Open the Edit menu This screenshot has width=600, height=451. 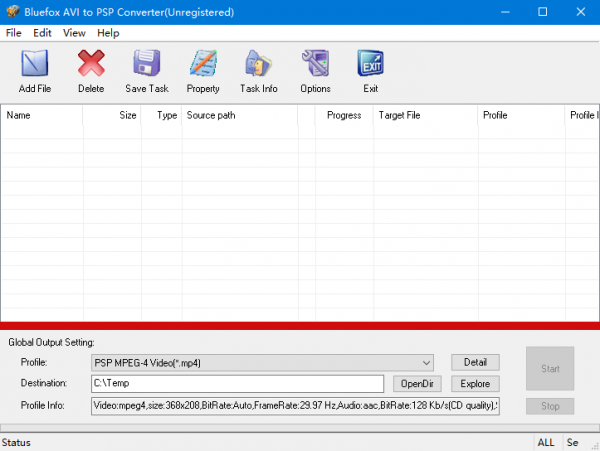(x=42, y=33)
